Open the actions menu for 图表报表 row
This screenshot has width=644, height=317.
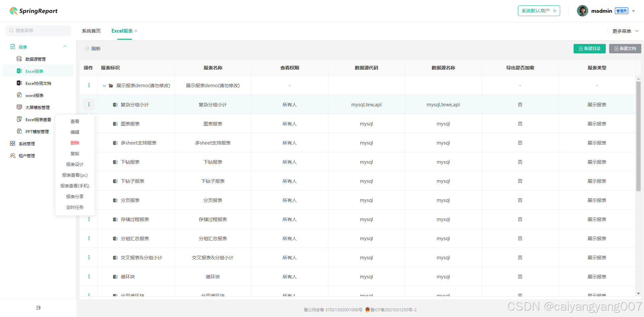tap(89, 123)
